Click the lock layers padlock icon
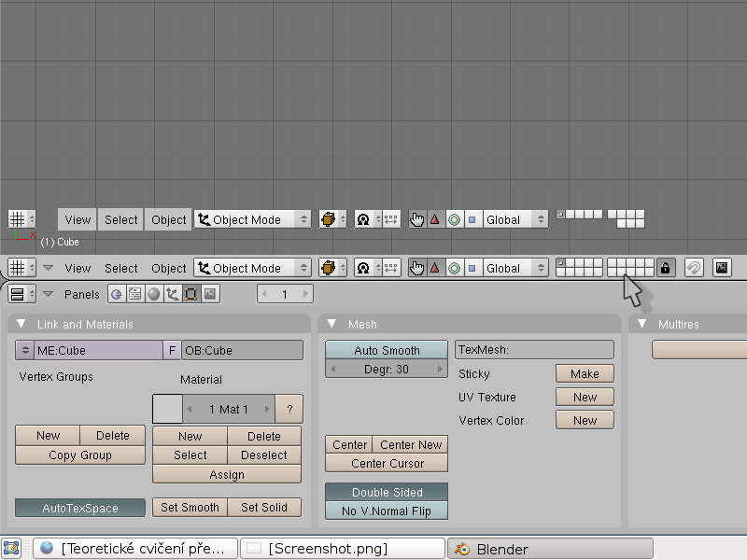The width and height of the screenshot is (747, 560). pyautogui.click(x=666, y=268)
